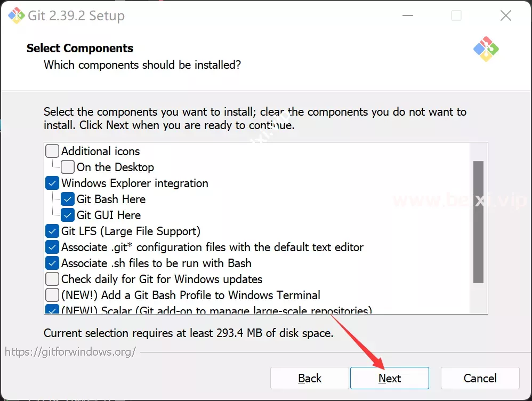Click the components list scrollbar thumb
Image resolution: width=532 pixels, height=401 pixels.
click(478, 222)
